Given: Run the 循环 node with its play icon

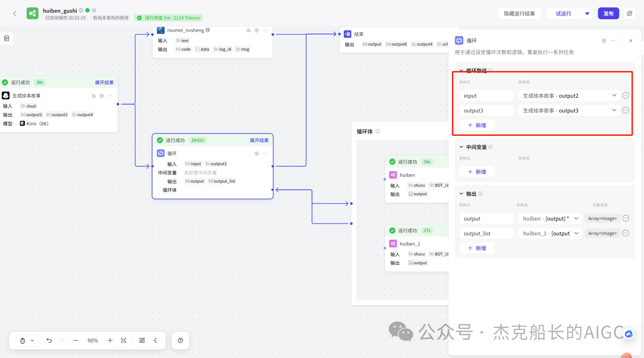Looking at the screenshot, I should pyautogui.click(x=256, y=153).
